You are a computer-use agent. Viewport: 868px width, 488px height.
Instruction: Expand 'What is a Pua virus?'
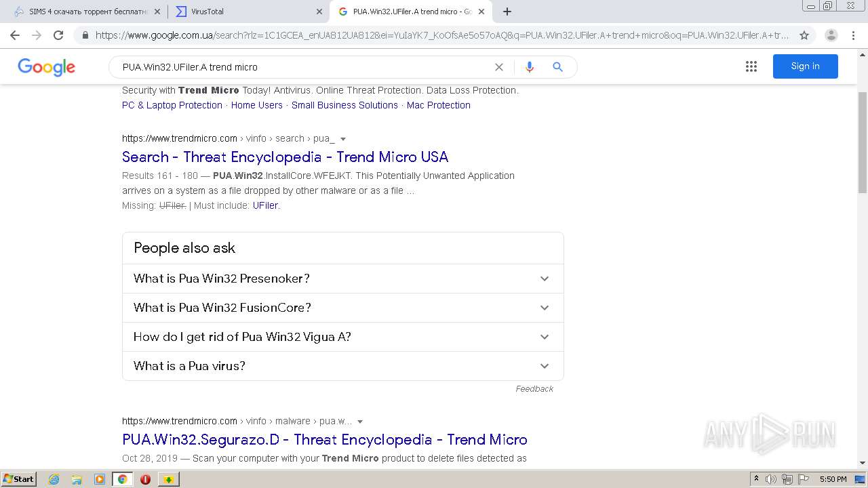(x=342, y=366)
